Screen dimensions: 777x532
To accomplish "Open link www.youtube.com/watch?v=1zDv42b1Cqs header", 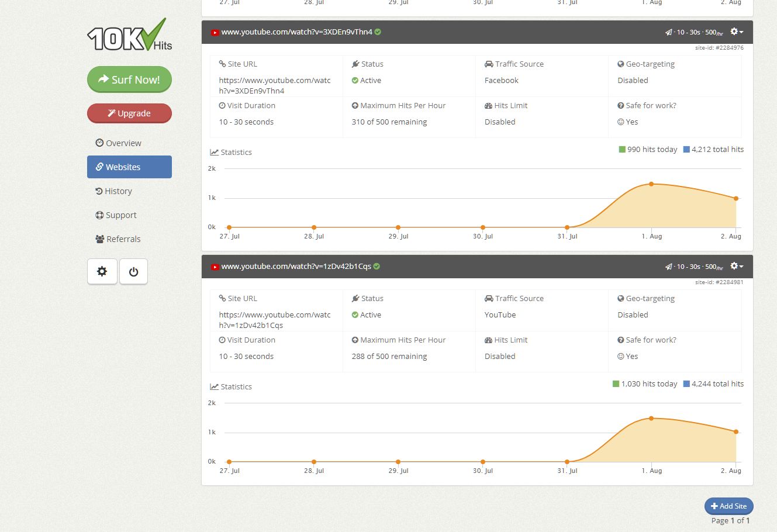I will 296,267.
